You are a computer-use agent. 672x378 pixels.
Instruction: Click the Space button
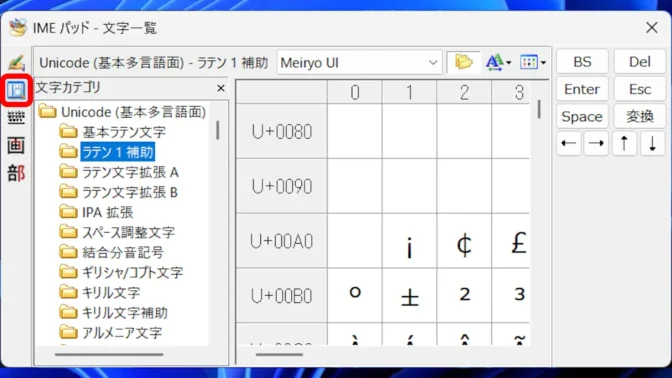tap(582, 117)
